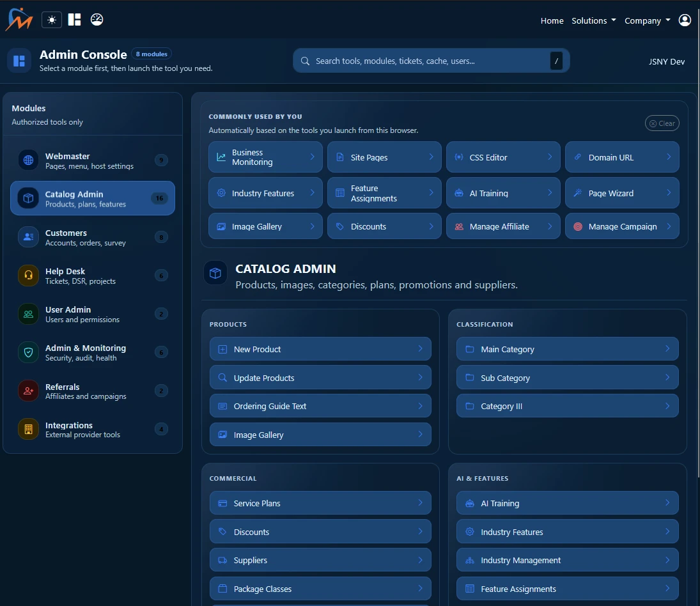The image size is (700, 606).
Task: Click the slash shortcut key badge
Action: click(556, 61)
